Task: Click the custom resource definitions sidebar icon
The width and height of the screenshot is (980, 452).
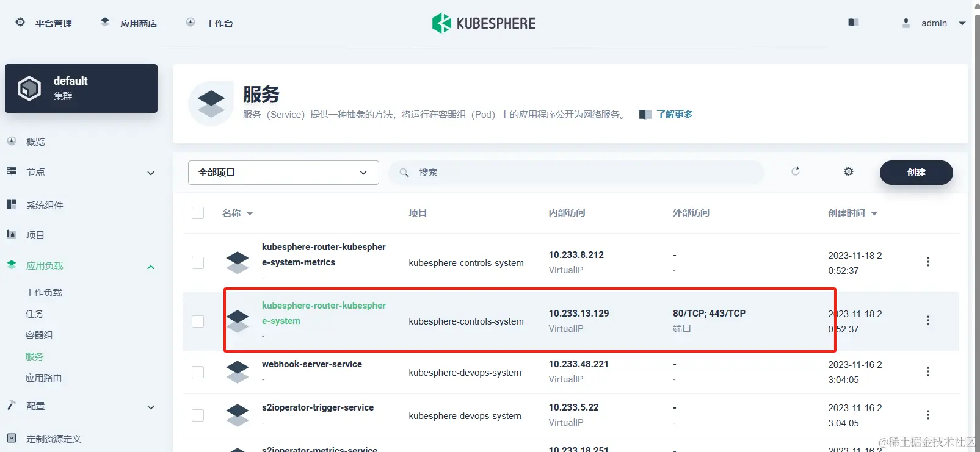Action: point(12,438)
